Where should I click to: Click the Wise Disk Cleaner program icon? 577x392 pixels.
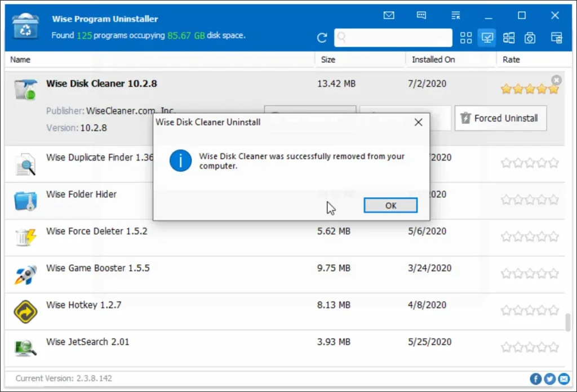coord(25,90)
